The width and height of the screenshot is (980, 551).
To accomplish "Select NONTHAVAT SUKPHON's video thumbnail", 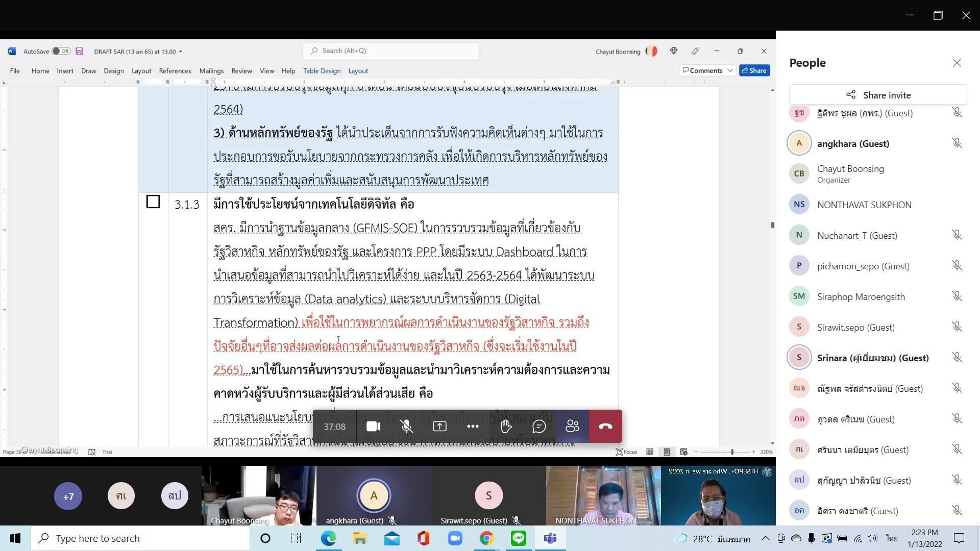I will click(x=603, y=495).
